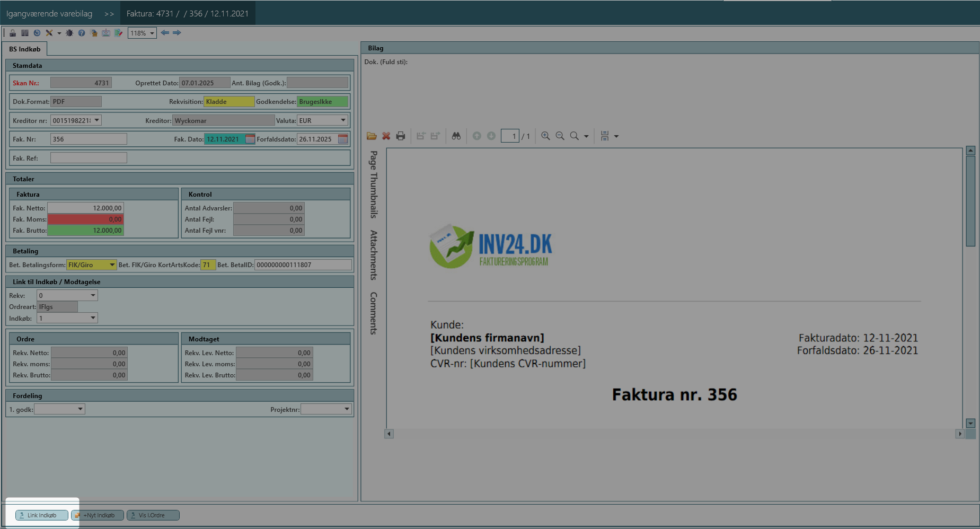Click the box with blue arrow icon
980x529 pixels.
click(94, 33)
